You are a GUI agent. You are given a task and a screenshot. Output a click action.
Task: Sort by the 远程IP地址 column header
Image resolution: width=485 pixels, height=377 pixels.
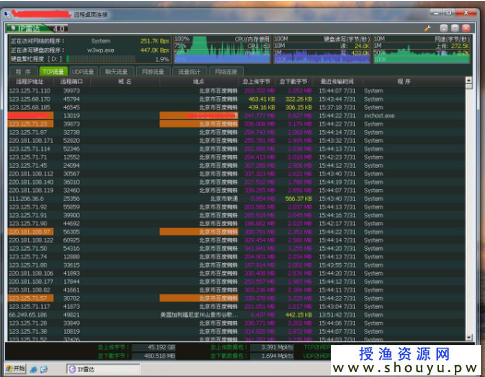[x=30, y=81]
